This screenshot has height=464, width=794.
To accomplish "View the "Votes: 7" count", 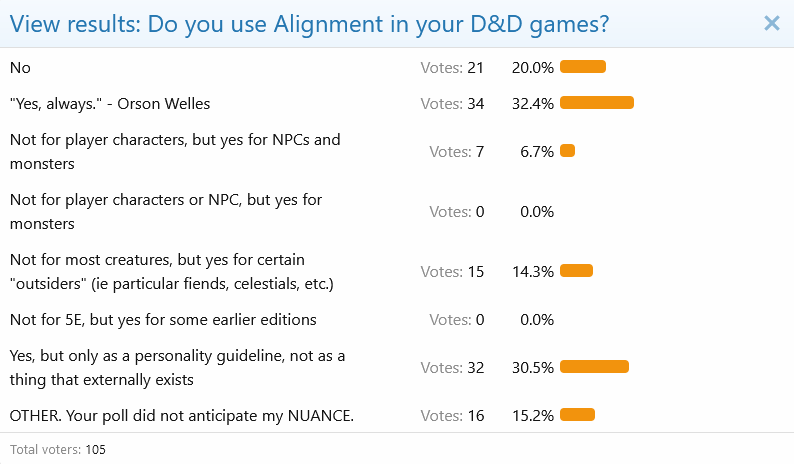I will coord(456,151).
